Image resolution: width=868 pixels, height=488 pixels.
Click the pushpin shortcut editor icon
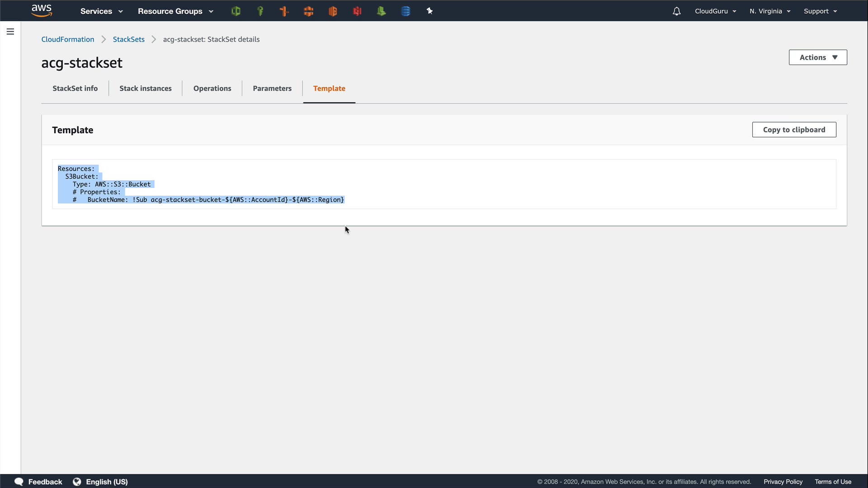[x=429, y=11]
